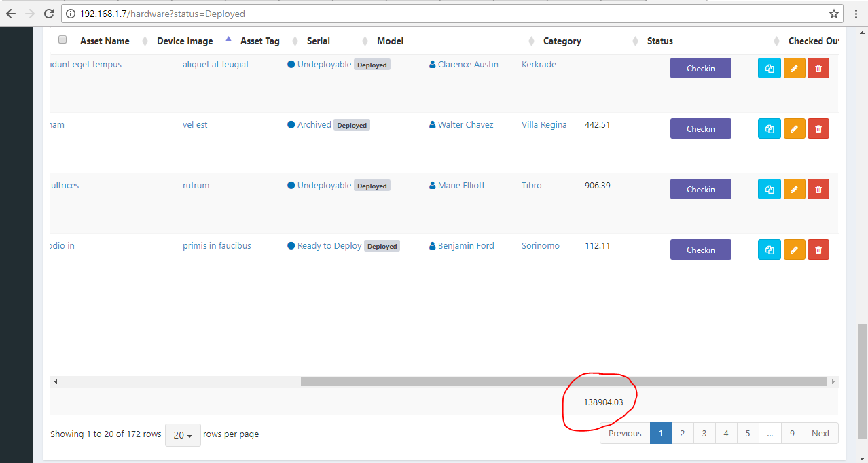The image size is (868, 463).
Task: Click the browser address bar URL
Action: tap(162, 14)
